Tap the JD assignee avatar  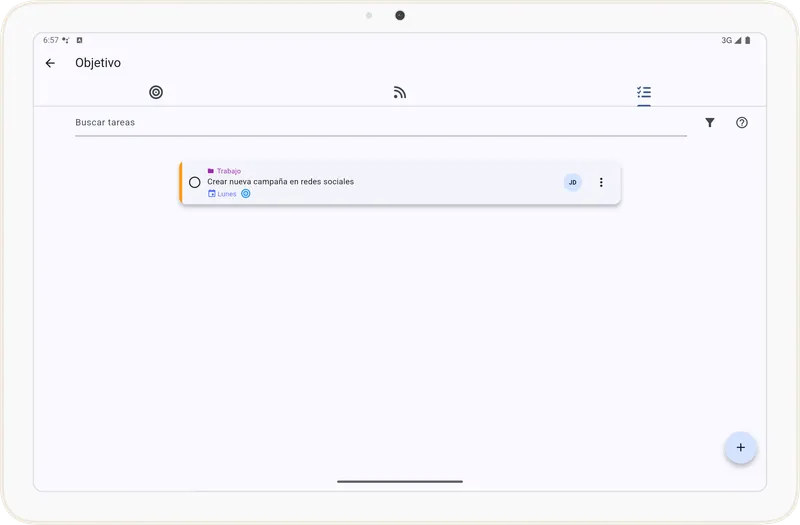(572, 182)
